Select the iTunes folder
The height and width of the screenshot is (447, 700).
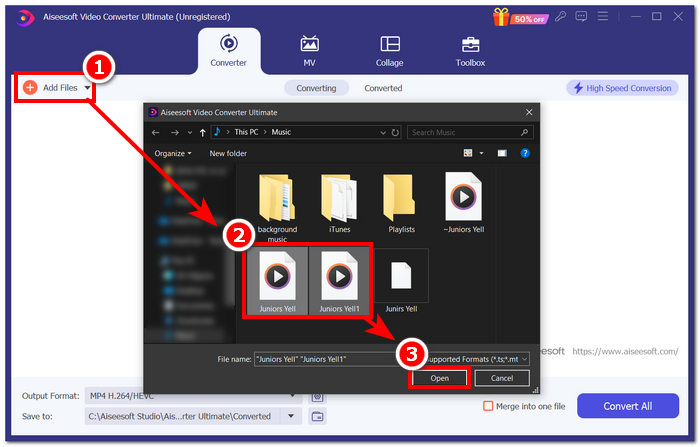(339, 203)
